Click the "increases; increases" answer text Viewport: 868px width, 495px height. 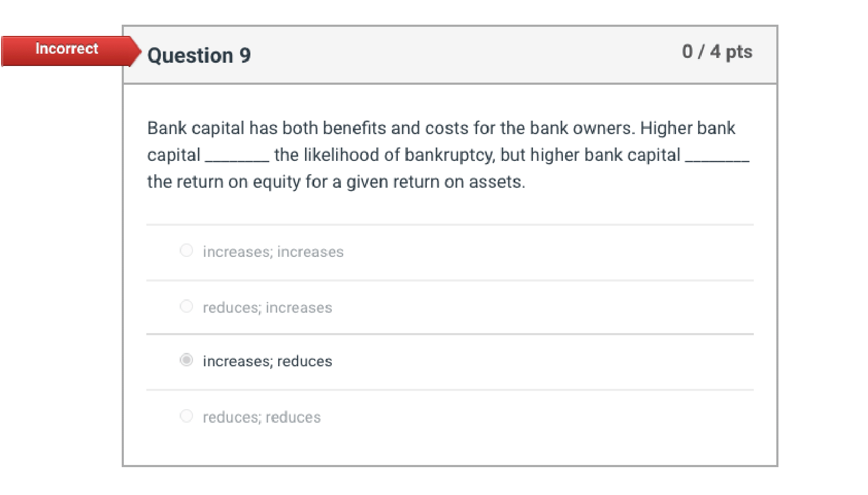pyautogui.click(x=273, y=252)
